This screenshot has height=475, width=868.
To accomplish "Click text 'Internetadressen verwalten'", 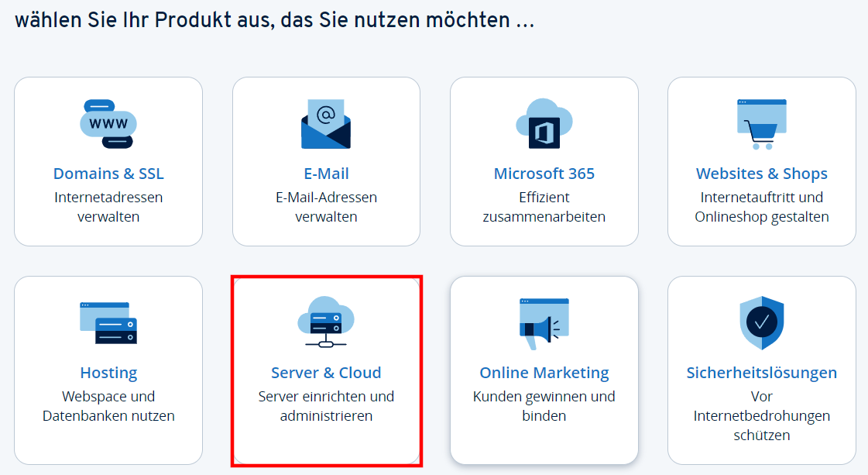I will tap(108, 207).
